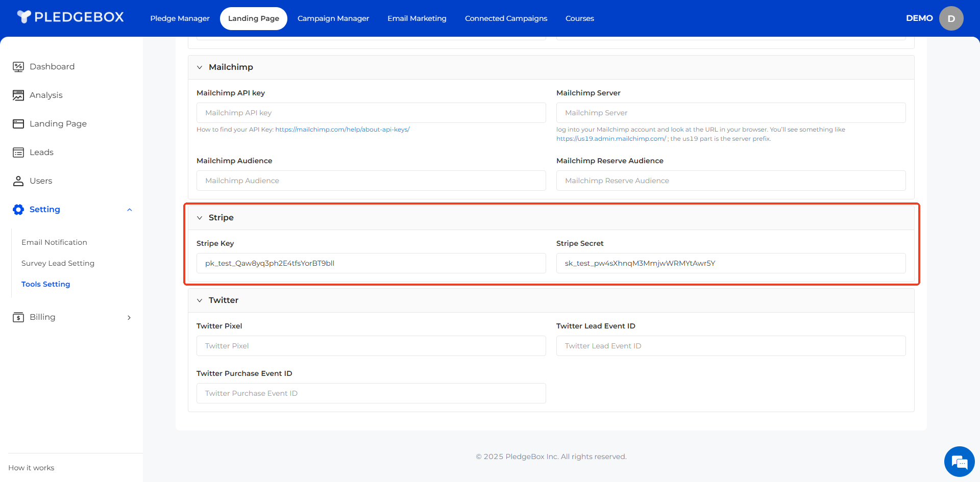Collapse the Stripe section chevron
This screenshot has height=482, width=980.
(200, 218)
